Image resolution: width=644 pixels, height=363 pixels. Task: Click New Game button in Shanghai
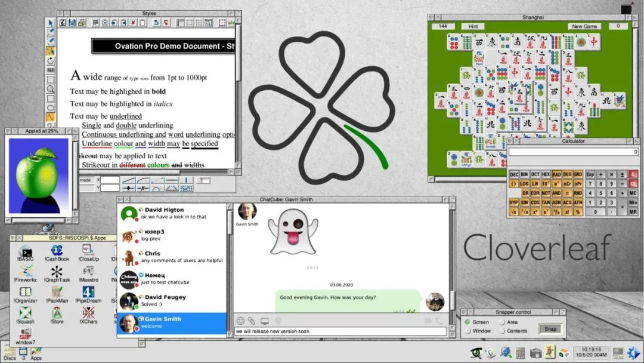584,26
